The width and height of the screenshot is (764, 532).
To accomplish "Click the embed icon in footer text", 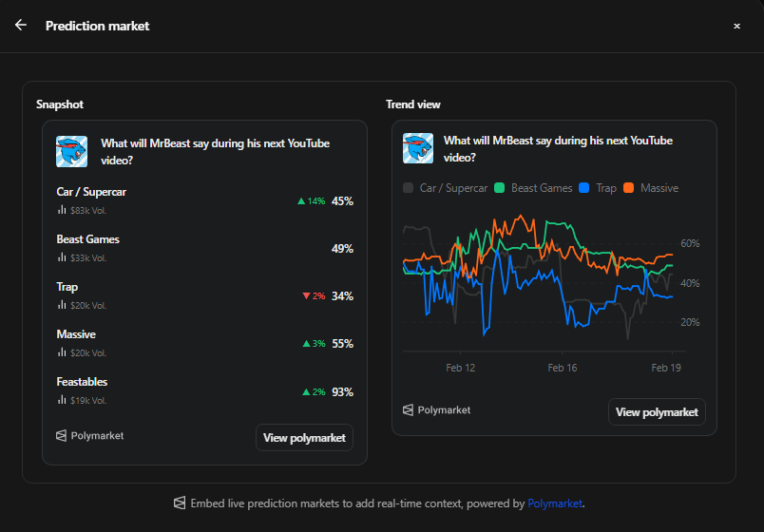I will point(179,503).
